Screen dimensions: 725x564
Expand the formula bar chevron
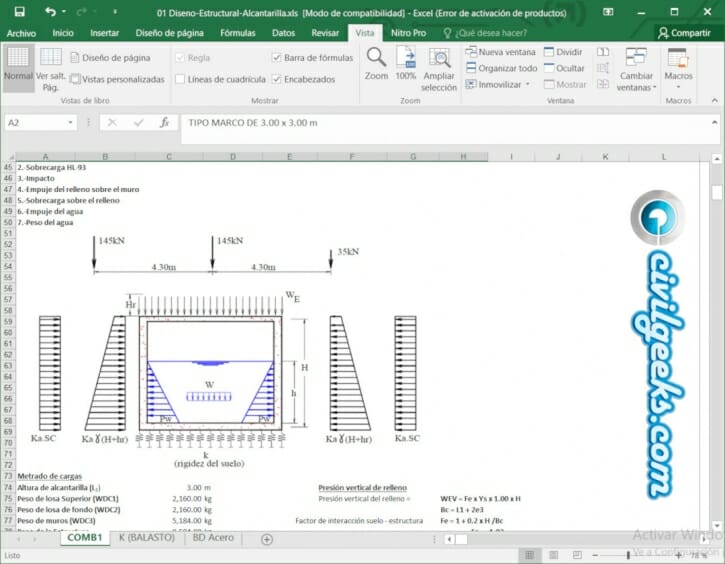click(714, 122)
